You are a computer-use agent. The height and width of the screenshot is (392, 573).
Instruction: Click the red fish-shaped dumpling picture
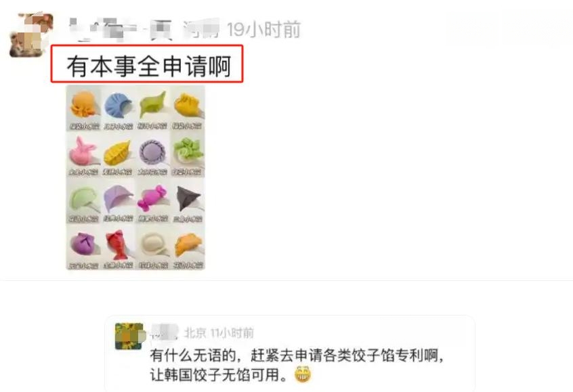118,247
